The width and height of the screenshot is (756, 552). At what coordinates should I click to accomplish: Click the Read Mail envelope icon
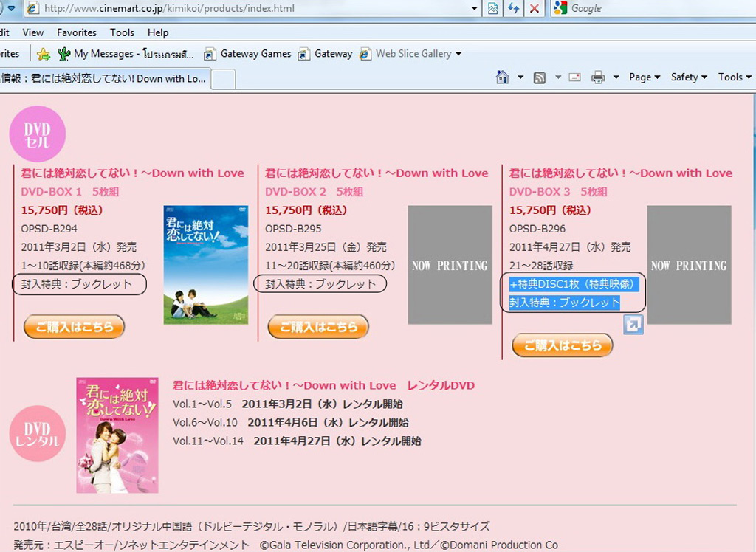(574, 77)
